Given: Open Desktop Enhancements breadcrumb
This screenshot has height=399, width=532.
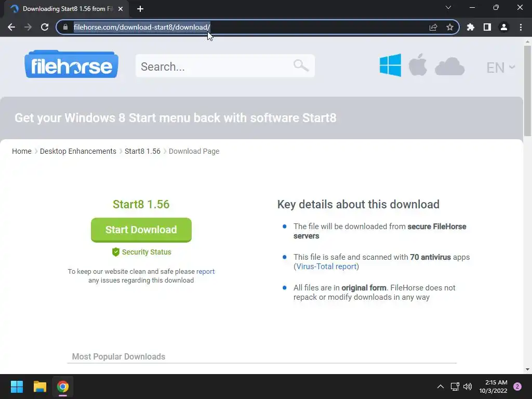Looking at the screenshot, I should (x=78, y=151).
